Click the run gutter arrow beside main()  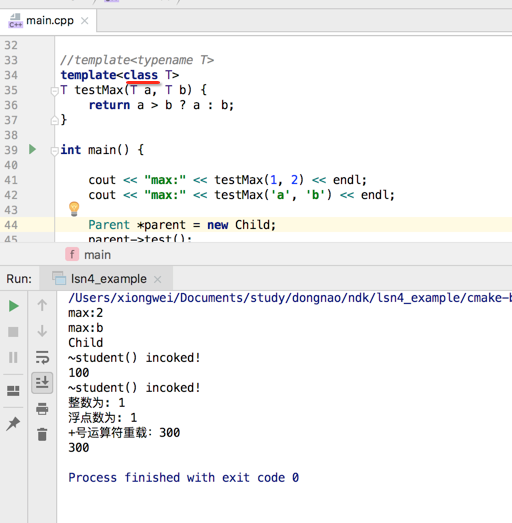click(32, 149)
